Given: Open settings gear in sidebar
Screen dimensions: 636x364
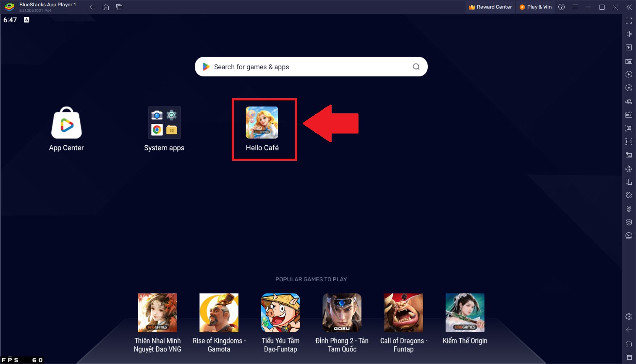Looking at the screenshot, I should 629,317.
